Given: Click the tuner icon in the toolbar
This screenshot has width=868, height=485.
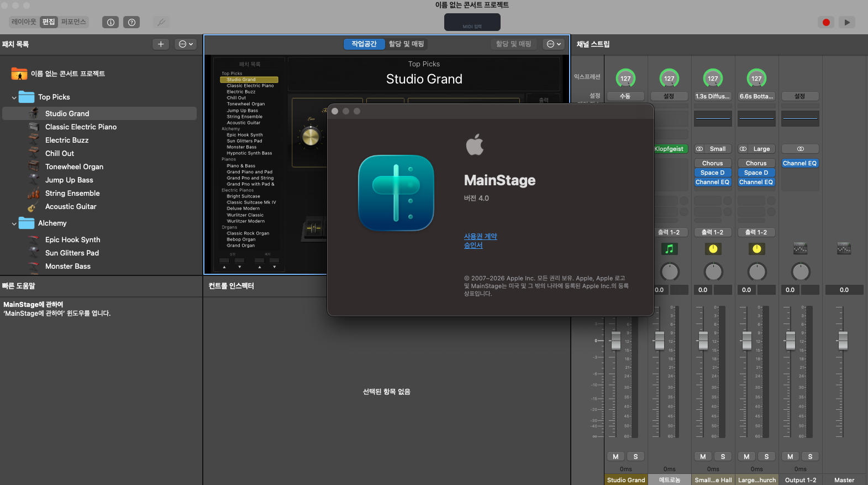Looking at the screenshot, I should point(161,22).
